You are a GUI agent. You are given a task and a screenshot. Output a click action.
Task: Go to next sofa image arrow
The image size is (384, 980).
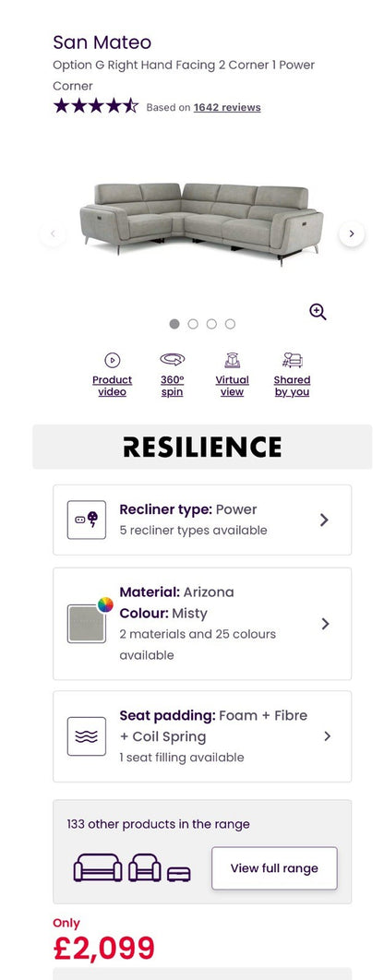(x=352, y=233)
